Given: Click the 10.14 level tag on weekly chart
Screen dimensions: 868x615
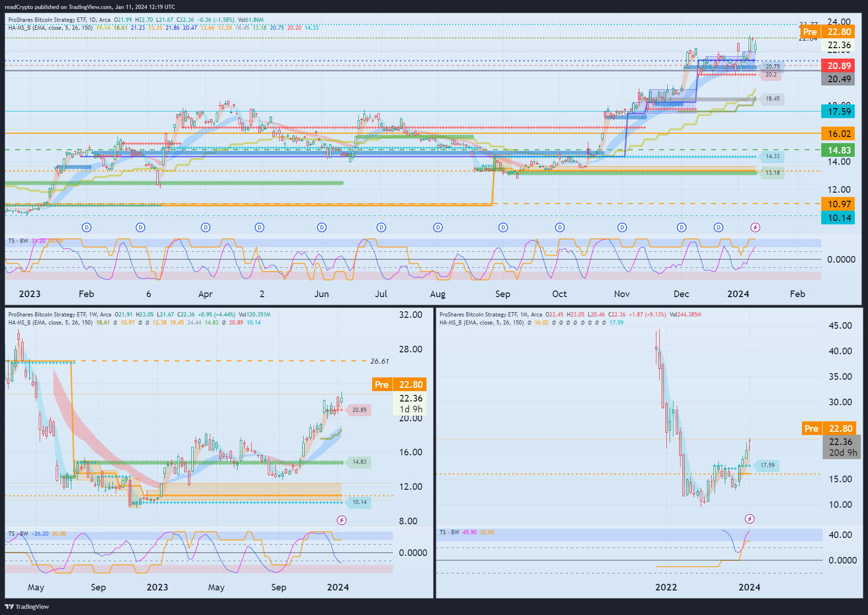Looking at the screenshot, I should (x=359, y=502).
